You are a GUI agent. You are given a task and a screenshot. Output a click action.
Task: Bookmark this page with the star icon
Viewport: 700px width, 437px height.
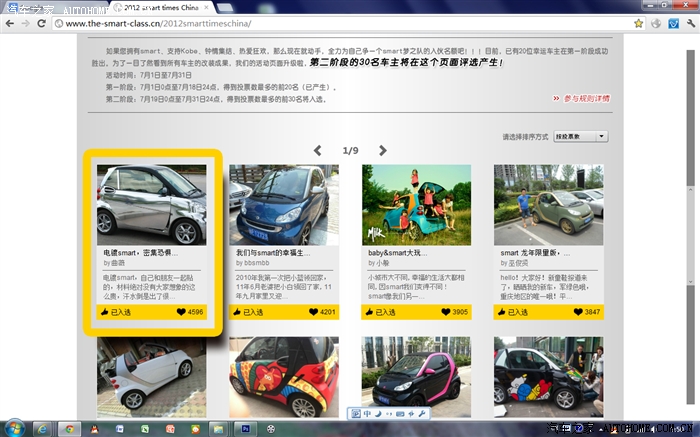(x=651, y=23)
